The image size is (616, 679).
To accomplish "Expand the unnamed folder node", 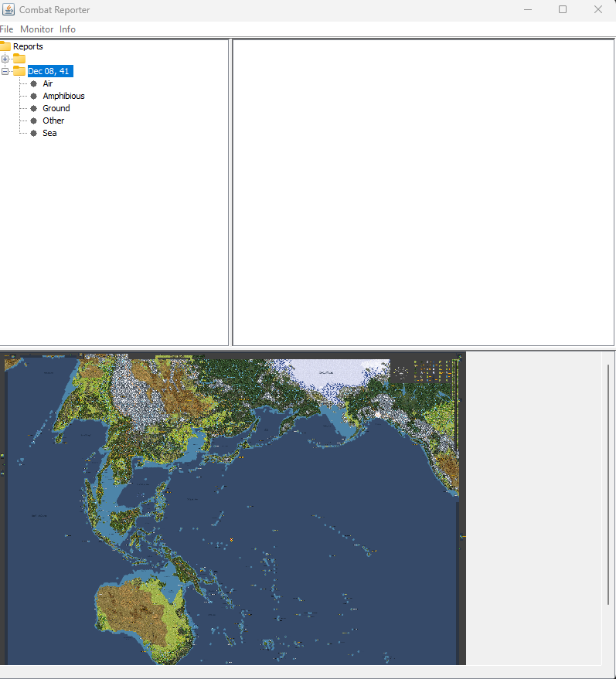I will click(5, 59).
